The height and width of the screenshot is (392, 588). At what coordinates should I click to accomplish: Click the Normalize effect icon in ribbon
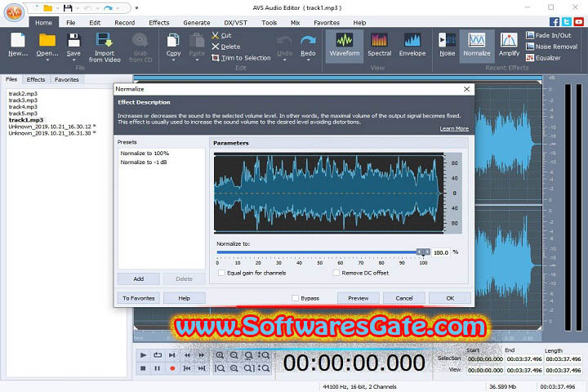point(477,40)
